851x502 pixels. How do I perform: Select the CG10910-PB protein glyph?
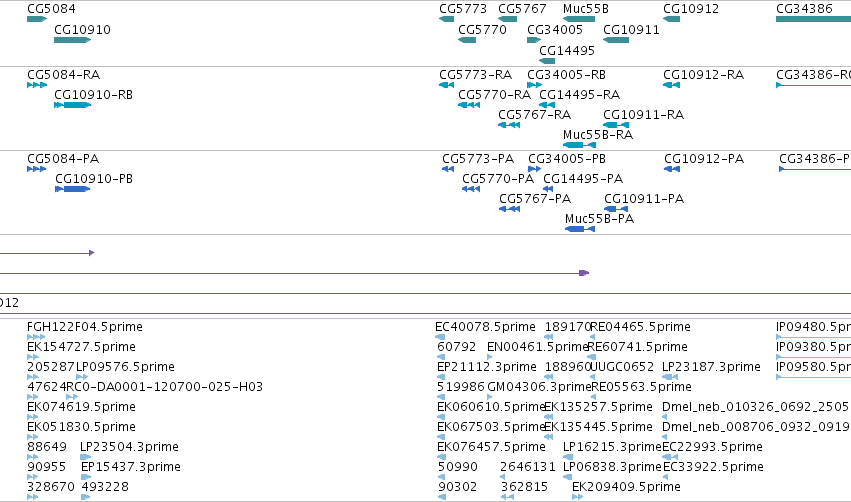73,189
